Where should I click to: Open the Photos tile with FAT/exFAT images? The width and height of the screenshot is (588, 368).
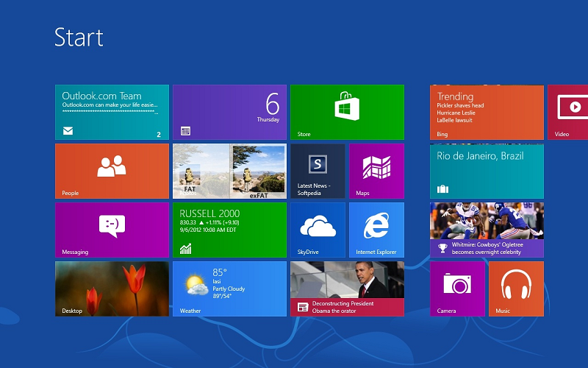pos(229,171)
